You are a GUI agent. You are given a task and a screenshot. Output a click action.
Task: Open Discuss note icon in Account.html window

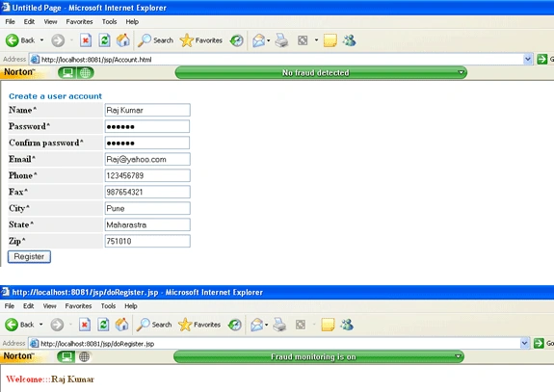click(x=330, y=40)
